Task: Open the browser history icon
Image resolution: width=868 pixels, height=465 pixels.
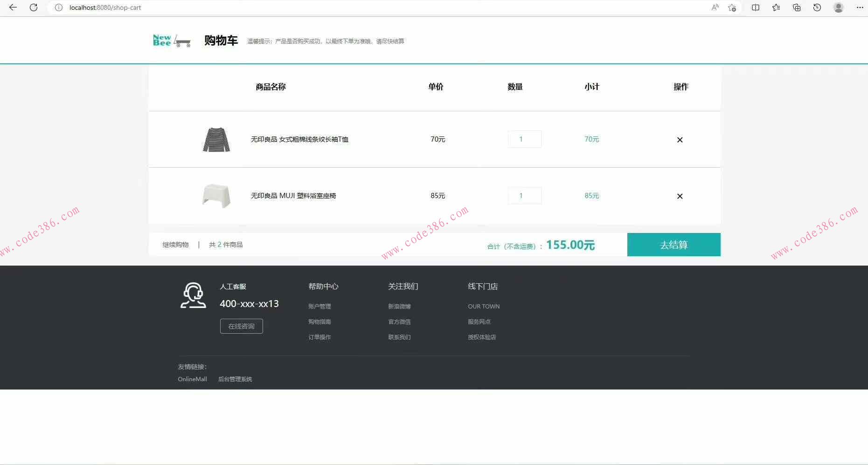Action: tap(817, 7)
